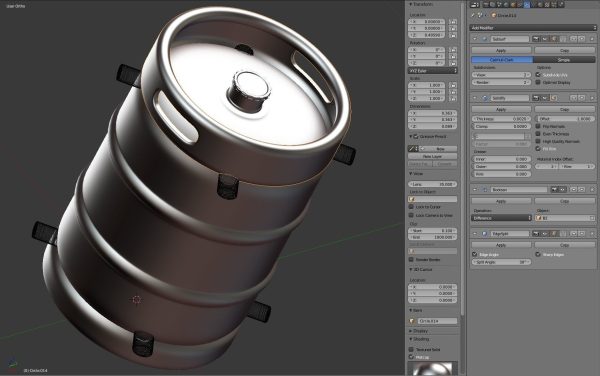Open the XYZ Euler rotation mode dropdown

point(432,71)
